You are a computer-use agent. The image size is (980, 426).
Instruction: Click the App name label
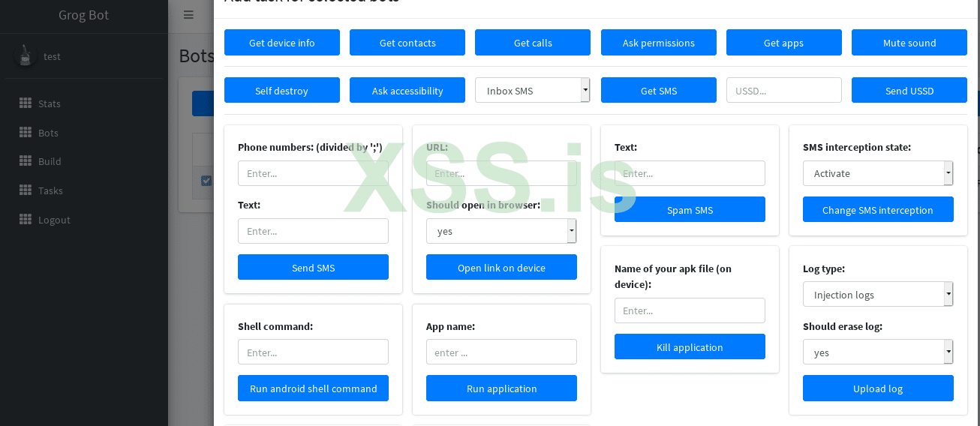450,326
